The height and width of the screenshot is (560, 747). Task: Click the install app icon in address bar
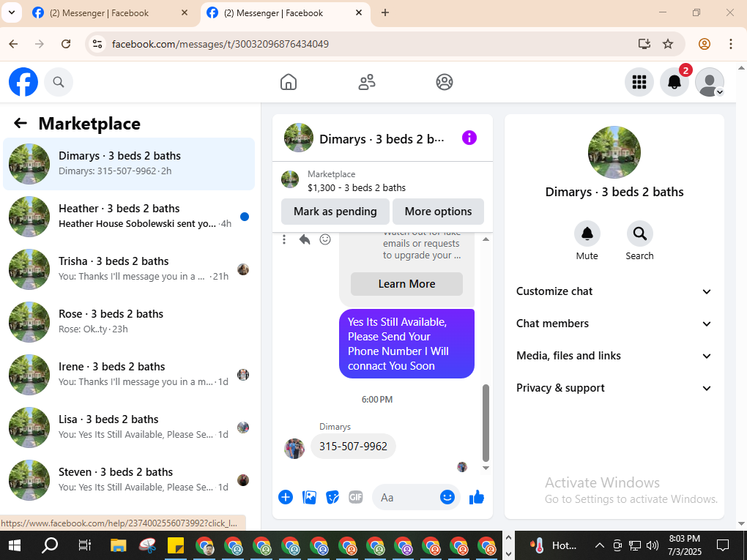pos(644,44)
